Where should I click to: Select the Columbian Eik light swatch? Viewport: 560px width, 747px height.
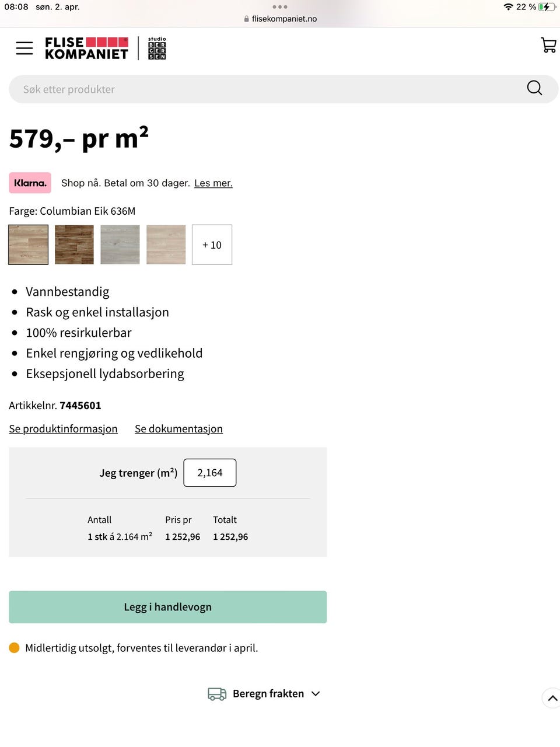click(29, 245)
